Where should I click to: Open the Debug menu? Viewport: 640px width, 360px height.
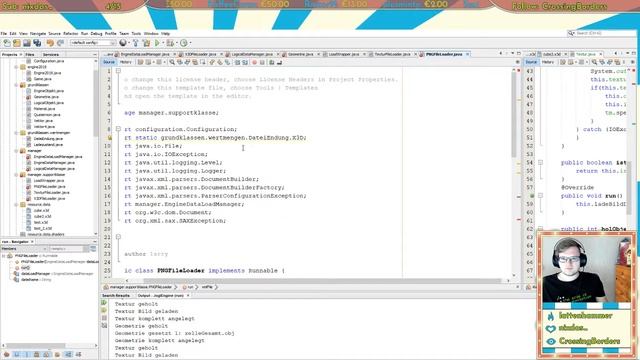96,33
